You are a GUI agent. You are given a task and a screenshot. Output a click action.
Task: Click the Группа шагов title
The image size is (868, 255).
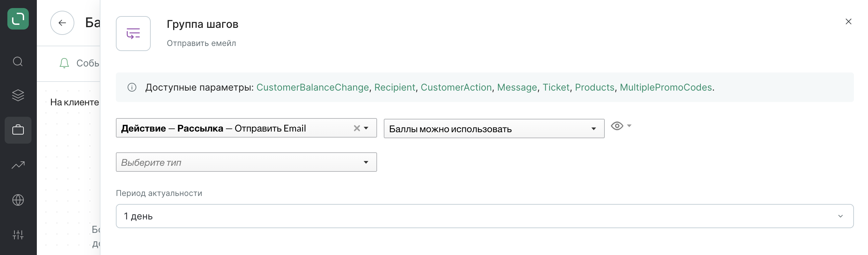point(203,24)
